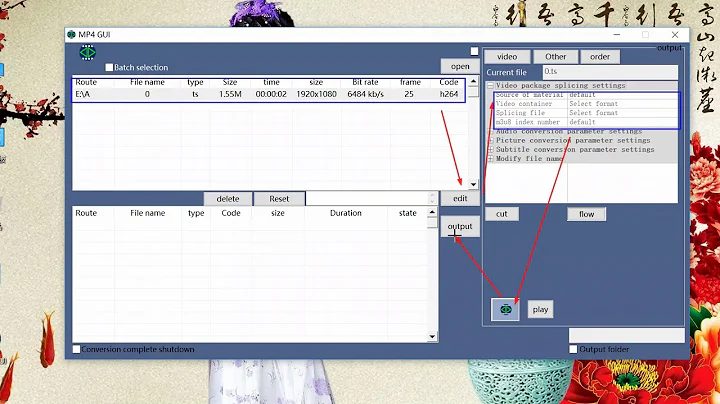This screenshot has width=720, height=404.
Task: Expand Picture conversion parameter settings
Action: [x=490, y=140]
